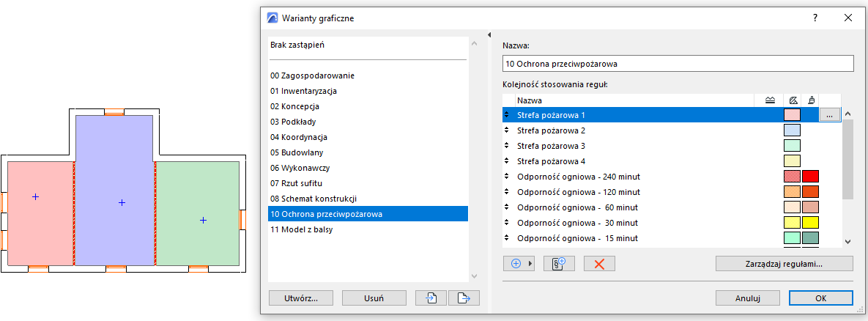Open the ellipsis button for Strefa pożarowa 1
The height and width of the screenshot is (321, 868).
828,115
